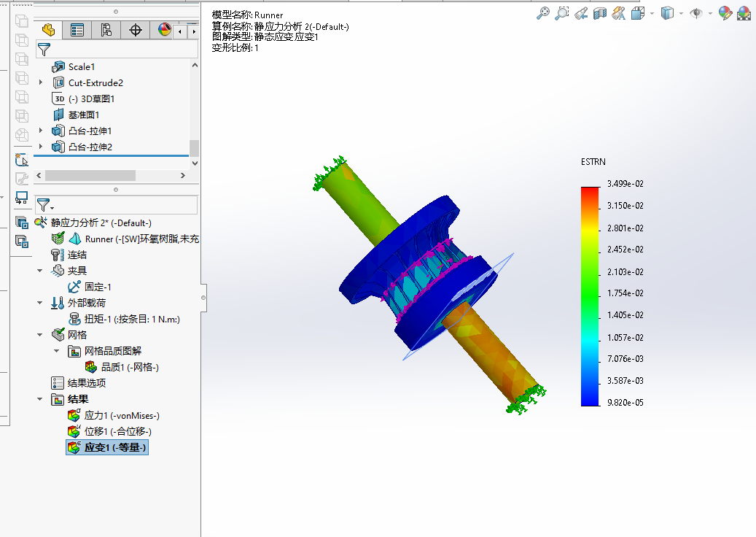Click the View Orientation cube icon
Viewport: 756px width, 537px height.
(x=638, y=13)
